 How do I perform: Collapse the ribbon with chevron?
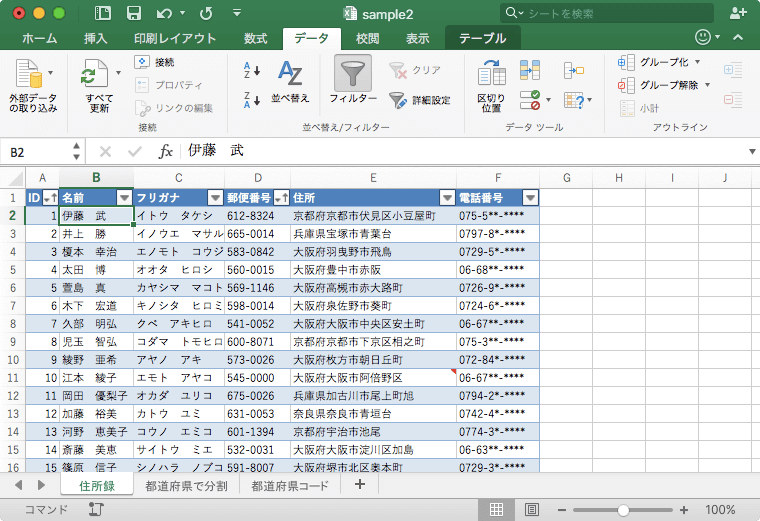738,37
